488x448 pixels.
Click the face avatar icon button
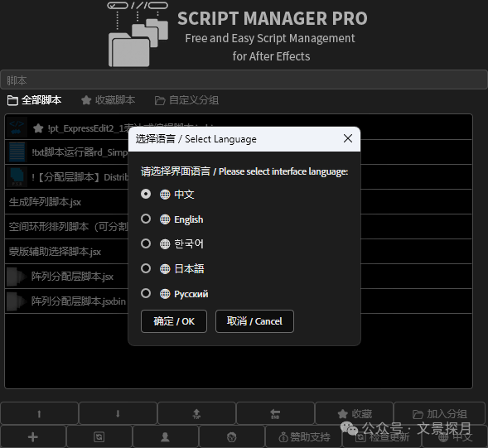(231, 436)
